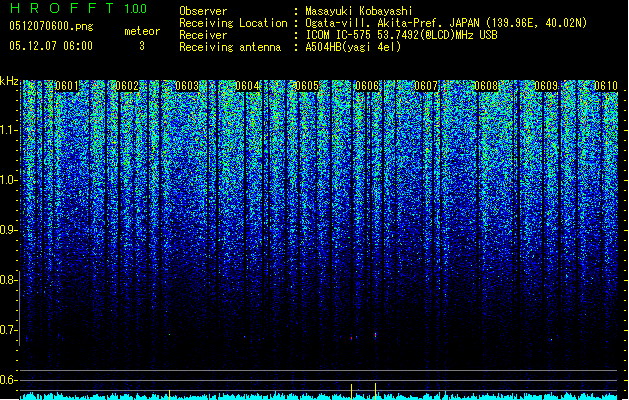
Task: Click the 0607 time marker
Action: [426, 86]
